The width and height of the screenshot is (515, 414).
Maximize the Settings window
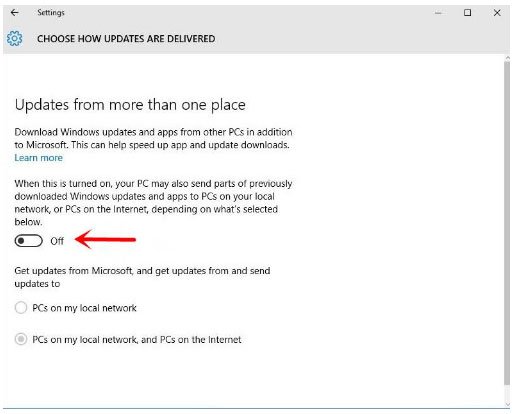point(467,13)
